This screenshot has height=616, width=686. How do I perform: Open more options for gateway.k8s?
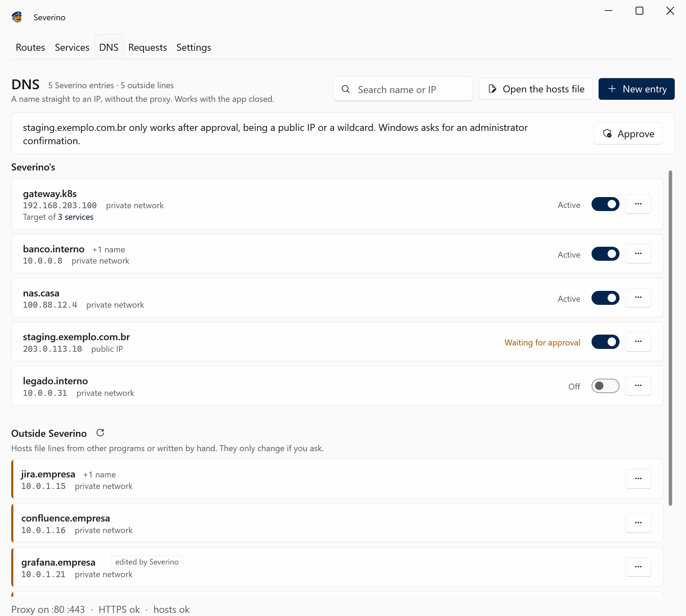[638, 204]
